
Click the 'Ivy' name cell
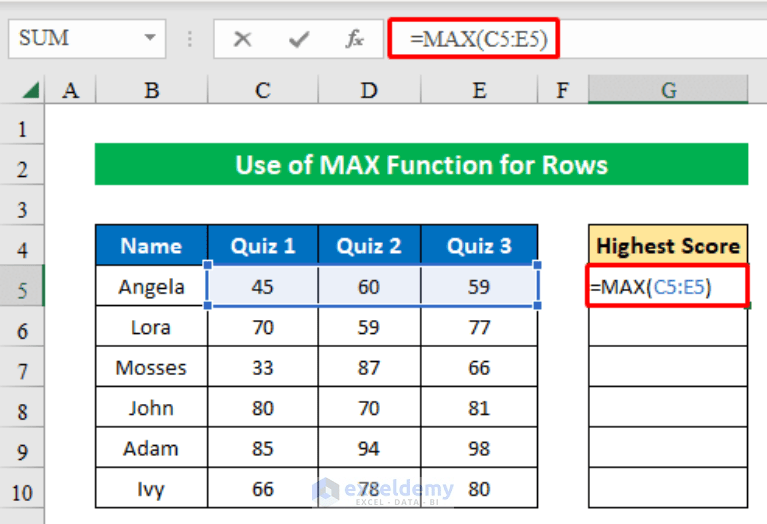coord(152,489)
